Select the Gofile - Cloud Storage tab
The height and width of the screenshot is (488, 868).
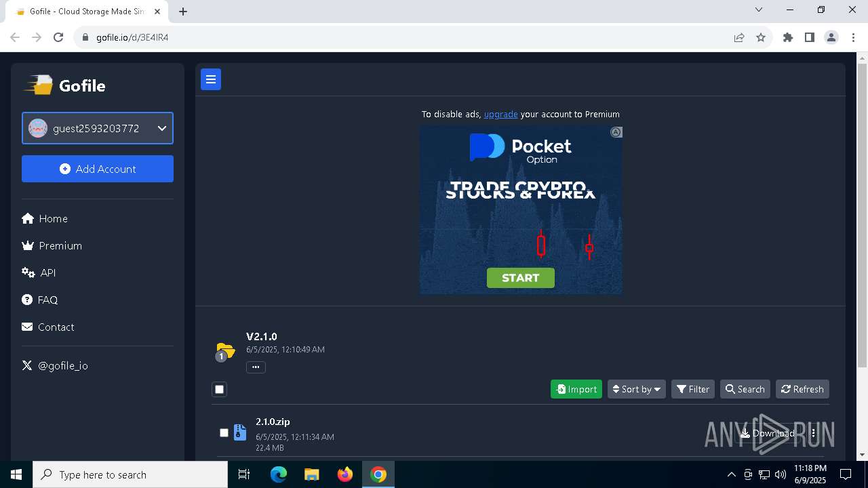pyautogui.click(x=87, y=12)
